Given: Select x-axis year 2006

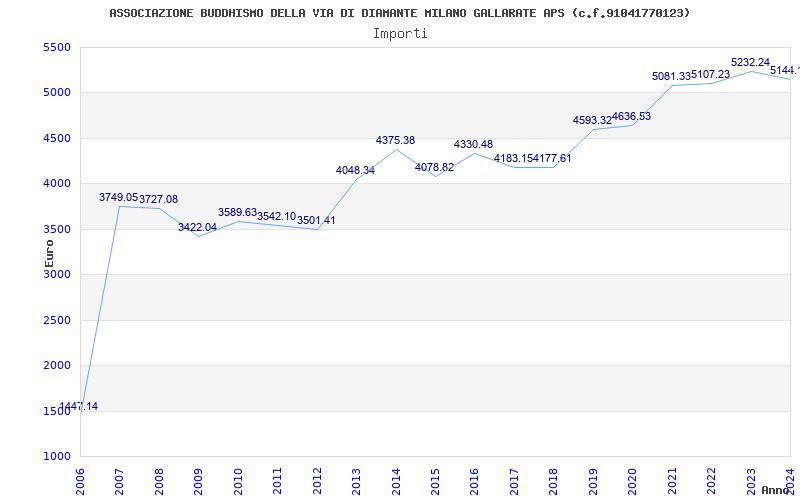Looking at the screenshot, I should (80, 481).
